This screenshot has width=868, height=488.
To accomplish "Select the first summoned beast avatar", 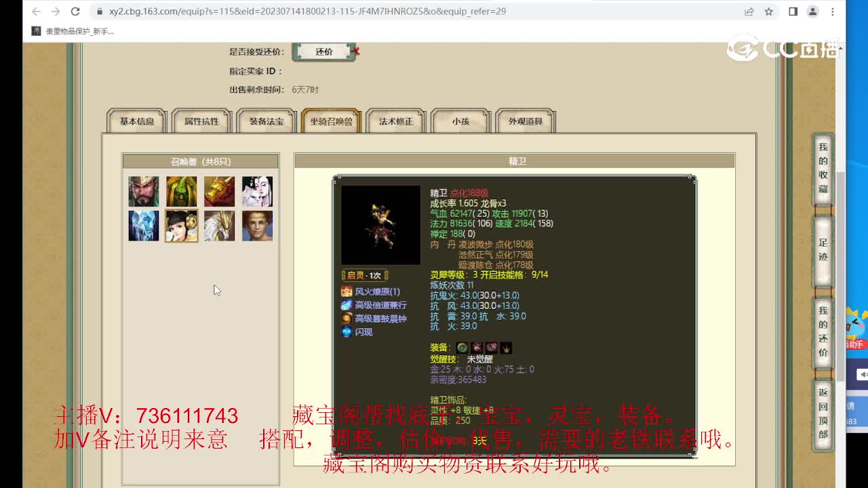I will [143, 191].
